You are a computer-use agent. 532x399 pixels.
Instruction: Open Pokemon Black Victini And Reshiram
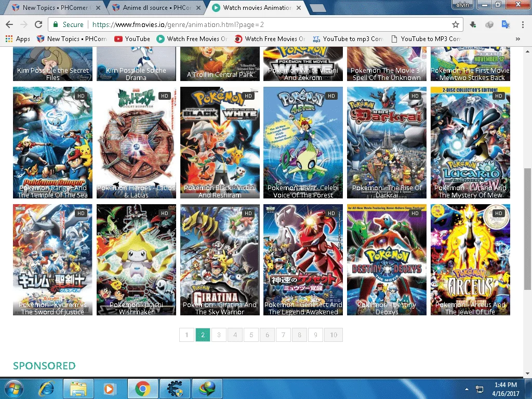pyautogui.click(x=220, y=142)
